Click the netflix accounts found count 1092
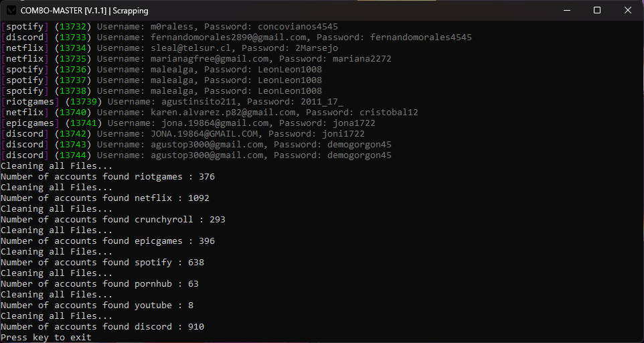The image size is (644, 343). point(199,198)
